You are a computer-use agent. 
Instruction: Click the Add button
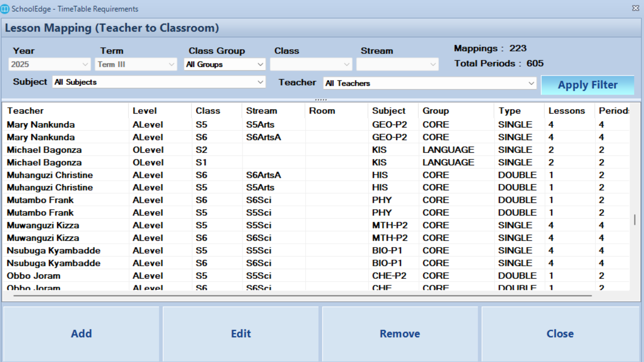pos(81,334)
